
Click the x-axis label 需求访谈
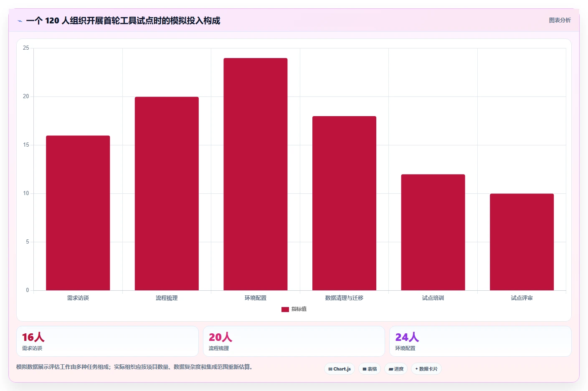78,298
